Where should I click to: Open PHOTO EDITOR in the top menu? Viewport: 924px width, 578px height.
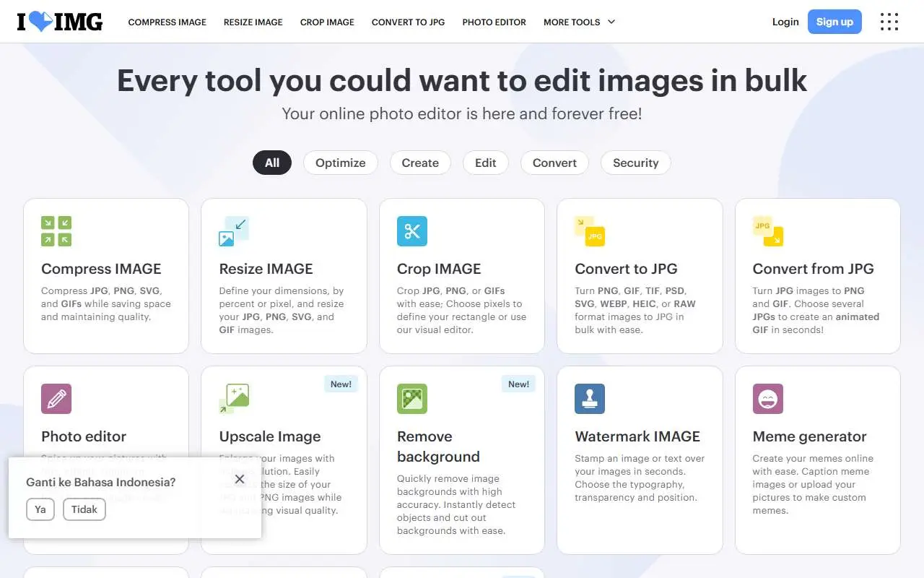[x=494, y=22]
